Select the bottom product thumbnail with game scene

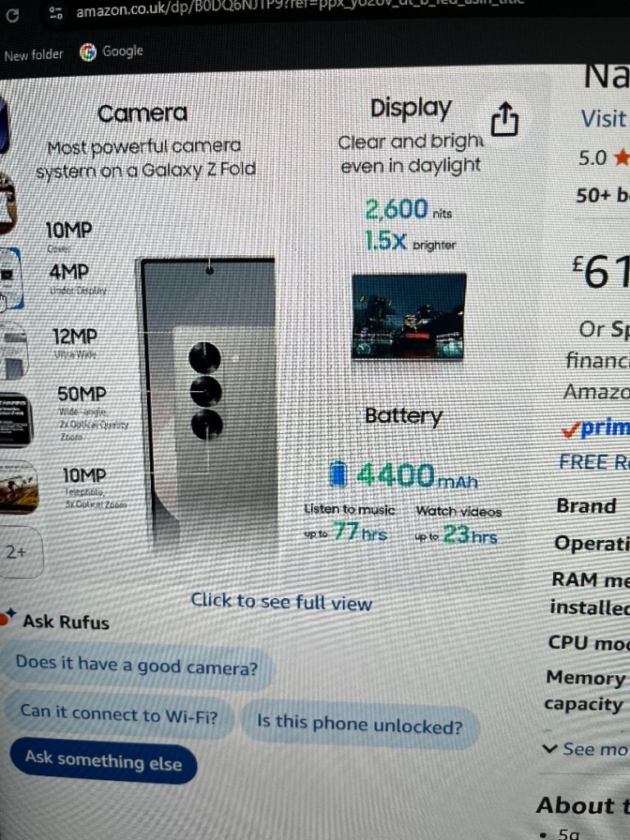point(18,487)
